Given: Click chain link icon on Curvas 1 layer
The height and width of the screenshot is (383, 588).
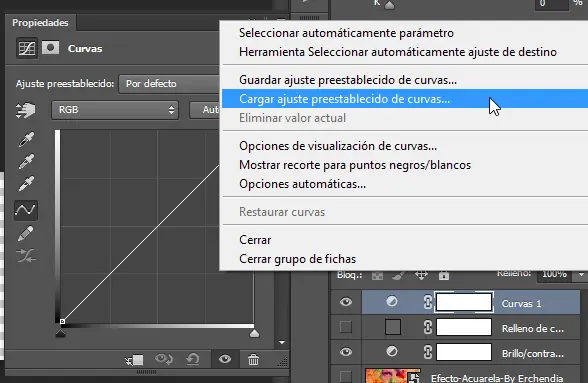Looking at the screenshot, I should pyautogui.click(x=428, y=302).
